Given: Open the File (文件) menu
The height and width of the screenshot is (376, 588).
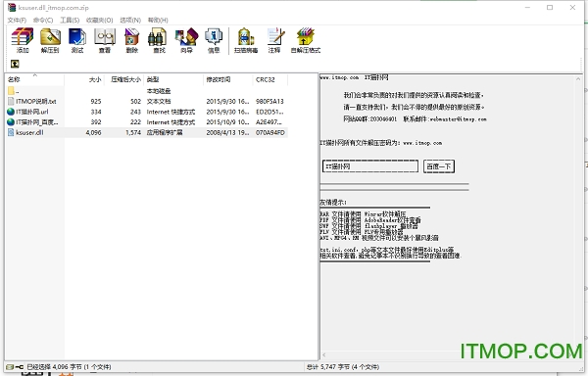Looking at the screenshot, I should (17, 20).
